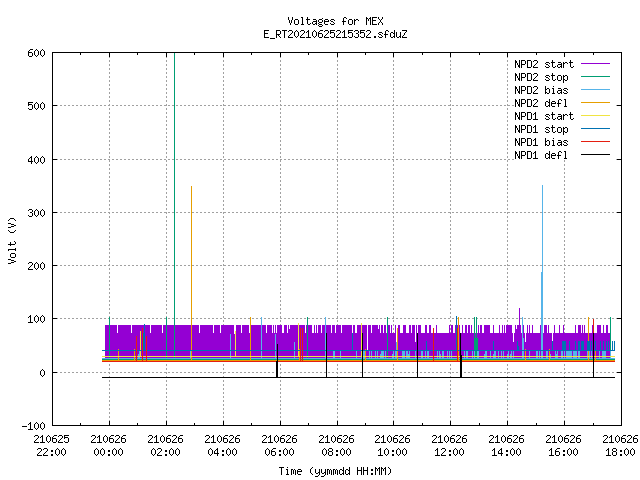Click the 210626 08:00 x-axis tick label

click(336, 446)
